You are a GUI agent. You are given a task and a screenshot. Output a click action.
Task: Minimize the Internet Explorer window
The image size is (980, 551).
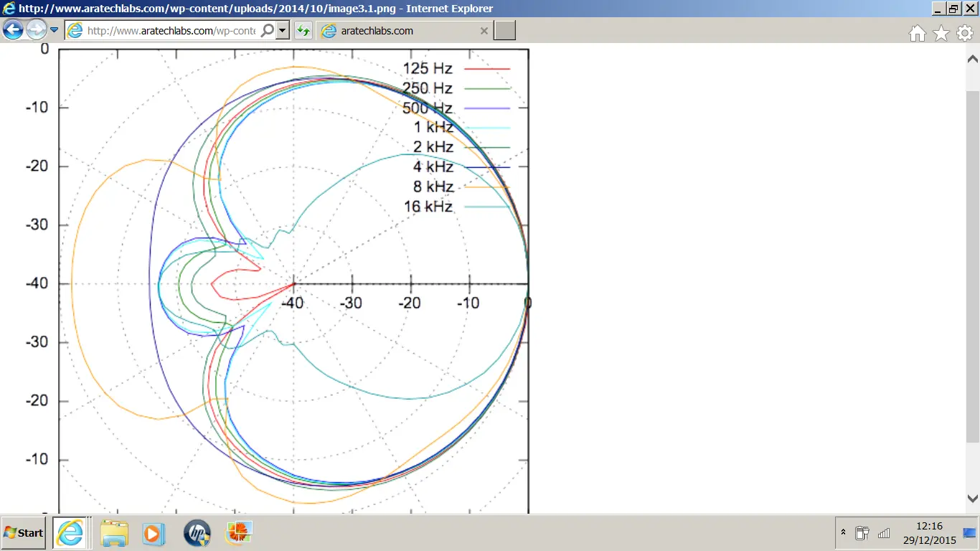[x=938, y=9]
